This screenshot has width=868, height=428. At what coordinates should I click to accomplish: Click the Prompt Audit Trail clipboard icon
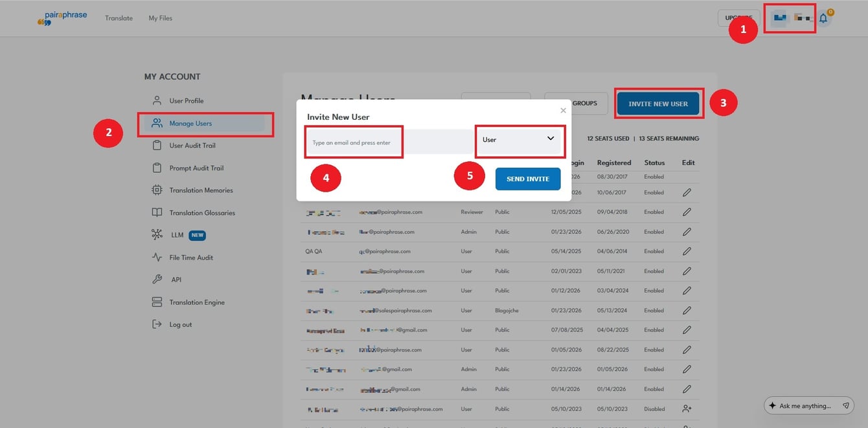pos(157,168)
